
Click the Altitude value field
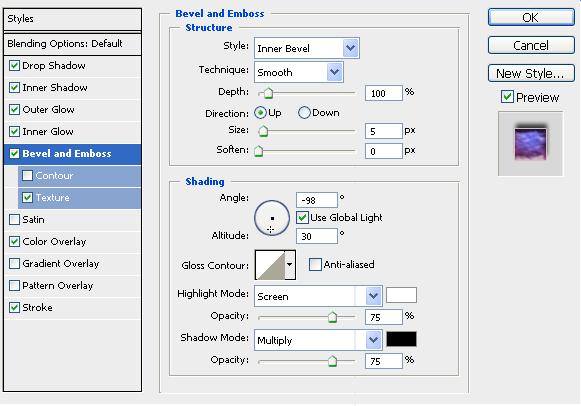tap(317, 236)
